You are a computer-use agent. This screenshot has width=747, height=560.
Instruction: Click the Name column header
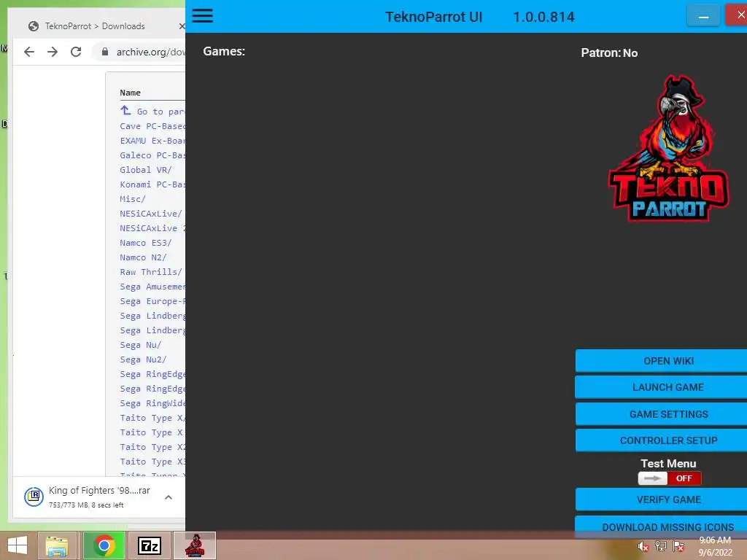click(130, 93)
